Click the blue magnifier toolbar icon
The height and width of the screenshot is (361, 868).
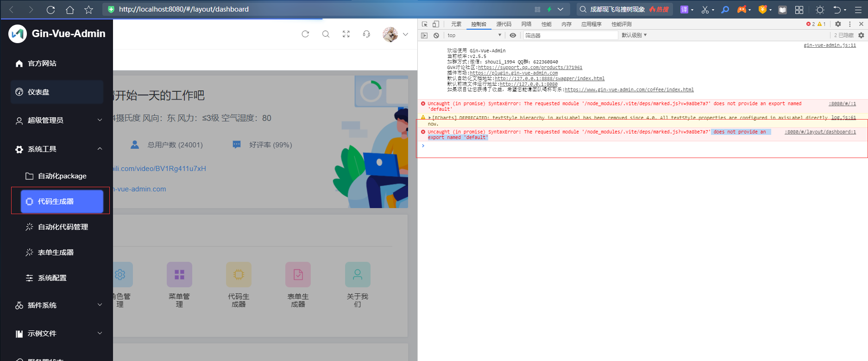(725, 9)
